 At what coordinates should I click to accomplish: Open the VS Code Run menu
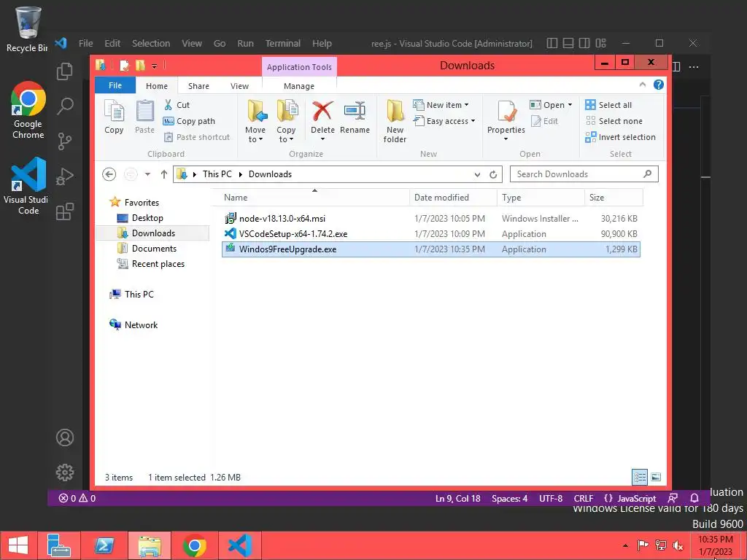(245, 43)
